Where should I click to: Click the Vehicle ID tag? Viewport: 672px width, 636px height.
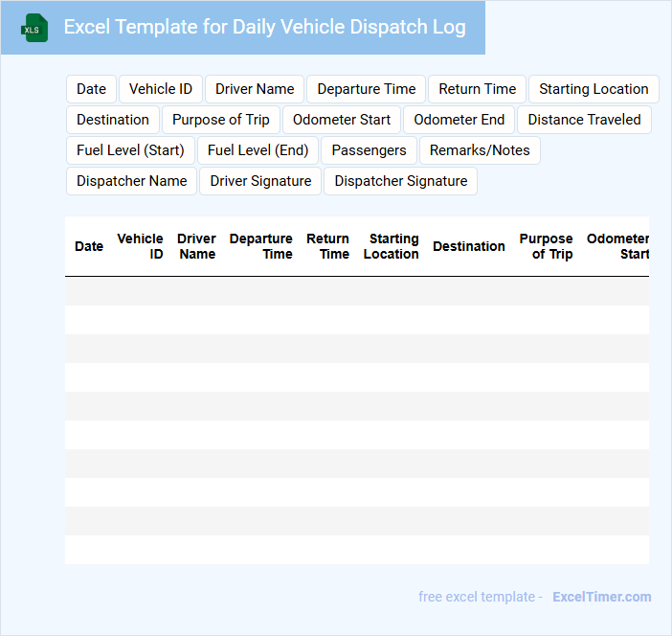coord(161,89)
